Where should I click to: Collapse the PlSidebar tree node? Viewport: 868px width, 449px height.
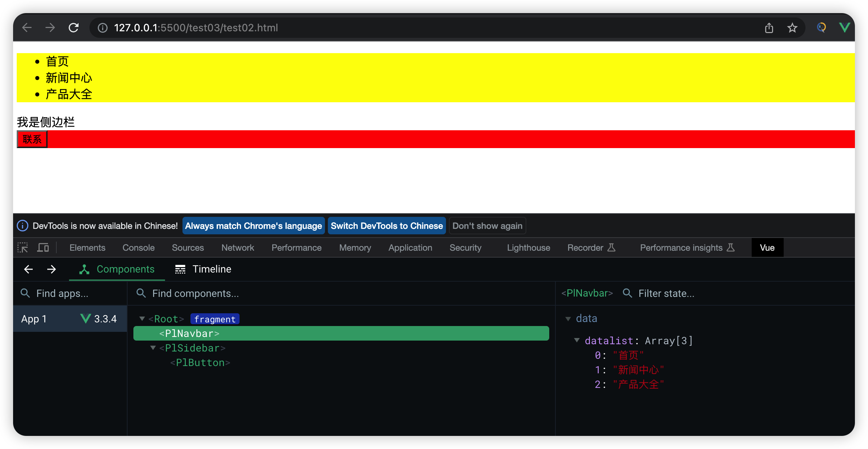[x=153, y=348]
